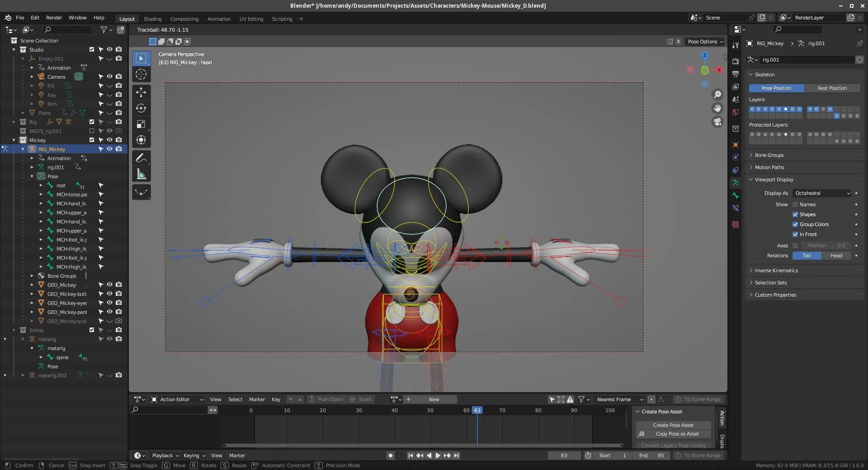Uncheck the Shapes checkbox
Viewport: 868px width, 470px height.
tap(795, 214)
